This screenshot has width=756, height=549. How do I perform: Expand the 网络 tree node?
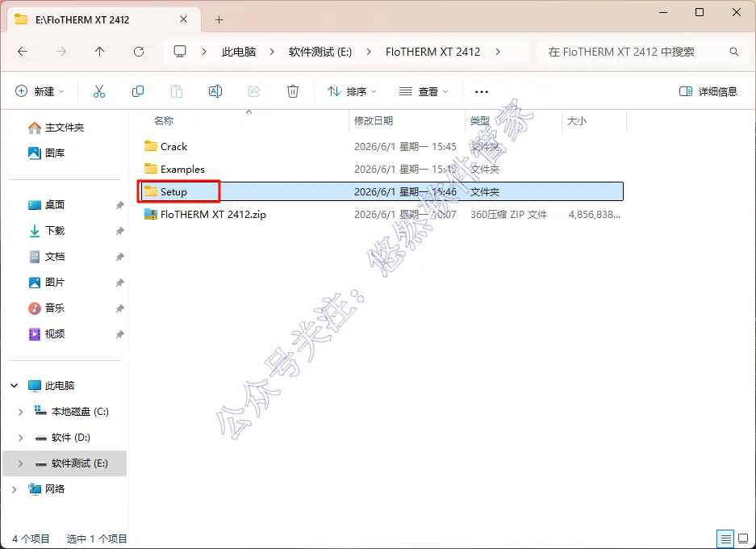(15, 489)
